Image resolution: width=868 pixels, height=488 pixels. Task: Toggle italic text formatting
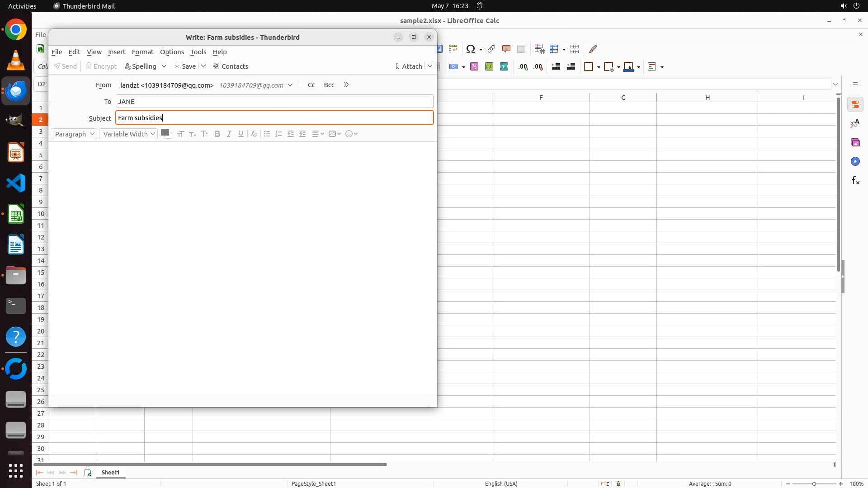(229, 134)
